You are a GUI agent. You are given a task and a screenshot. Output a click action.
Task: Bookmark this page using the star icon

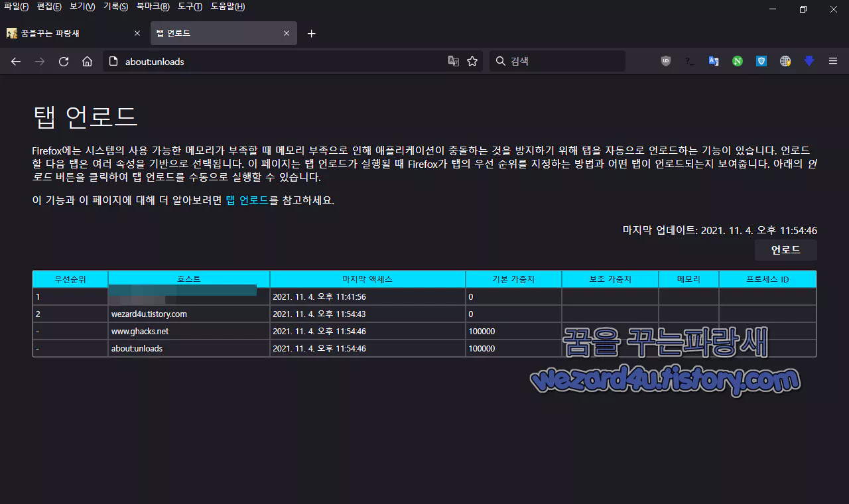point(472,60)
